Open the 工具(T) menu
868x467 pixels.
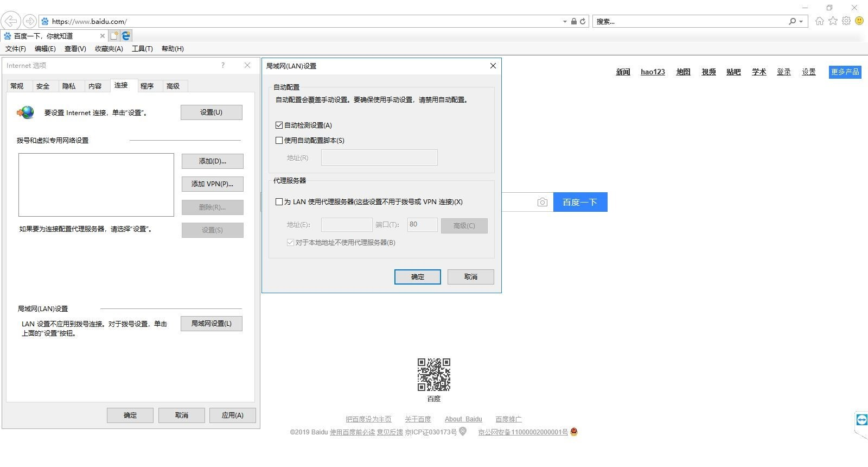(x=142, y=48)
